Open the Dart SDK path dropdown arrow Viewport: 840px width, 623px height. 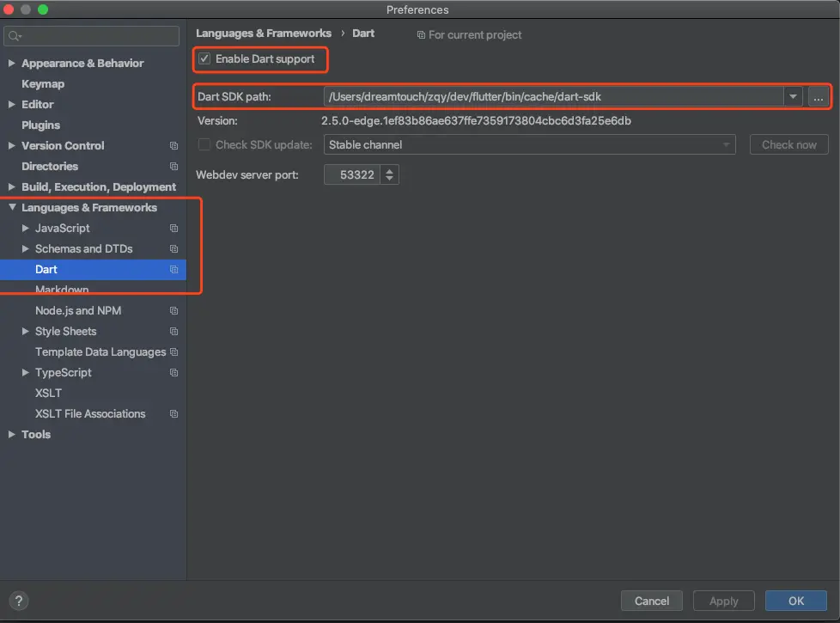click(x=792, y=97)
